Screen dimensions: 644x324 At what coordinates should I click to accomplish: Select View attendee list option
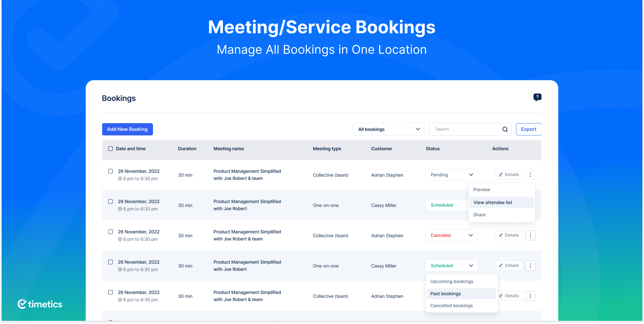pyautogui.click(x=501, y=202)
